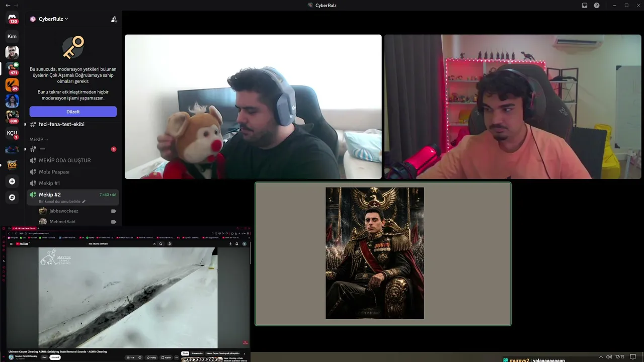Click the Kaydet save button
644x362 pixels.
pyautogui.click(x=167, y=357)
